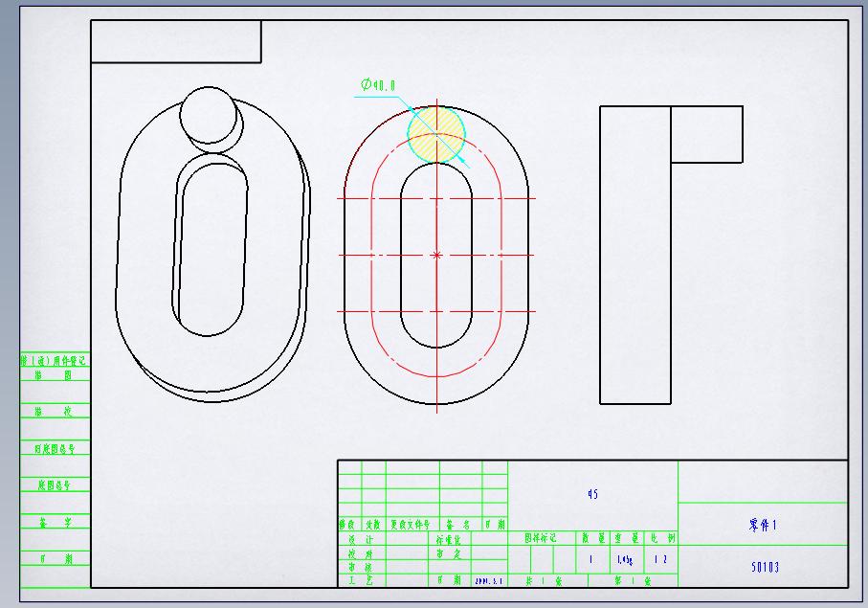
Task: Click the inner slot of the front view
Action: [436, 256]
